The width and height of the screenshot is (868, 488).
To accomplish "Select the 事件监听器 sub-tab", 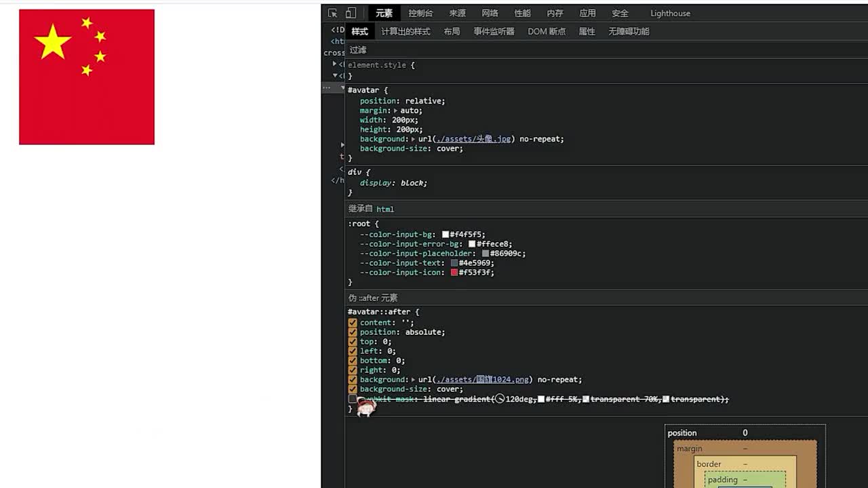I will tap(494, 31).
